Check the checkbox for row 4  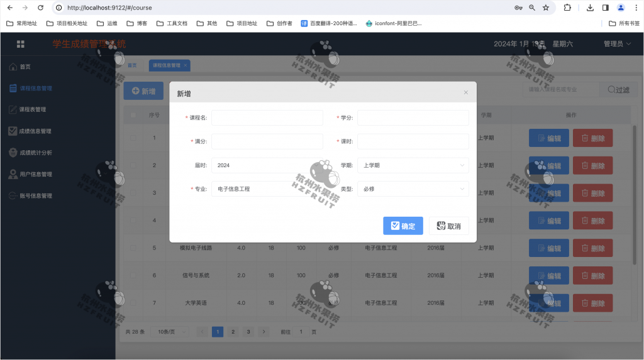(x=133, y=221)
